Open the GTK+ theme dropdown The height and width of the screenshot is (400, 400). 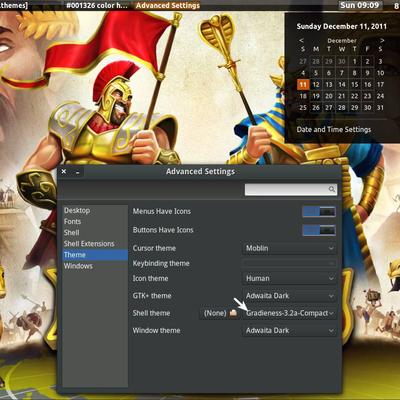click(x=289, y=296)
